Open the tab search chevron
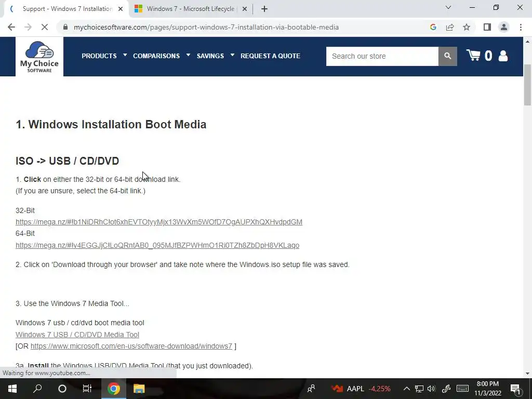 [x=448, y=7]
